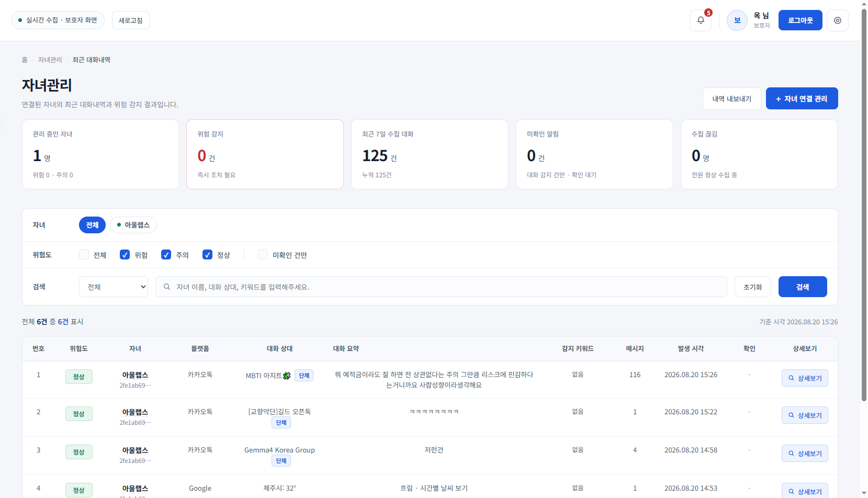Uncheck the 주의 checkbox
Image resolution: width=868 pixels, height=498 pixels.
tap(166, 255)
